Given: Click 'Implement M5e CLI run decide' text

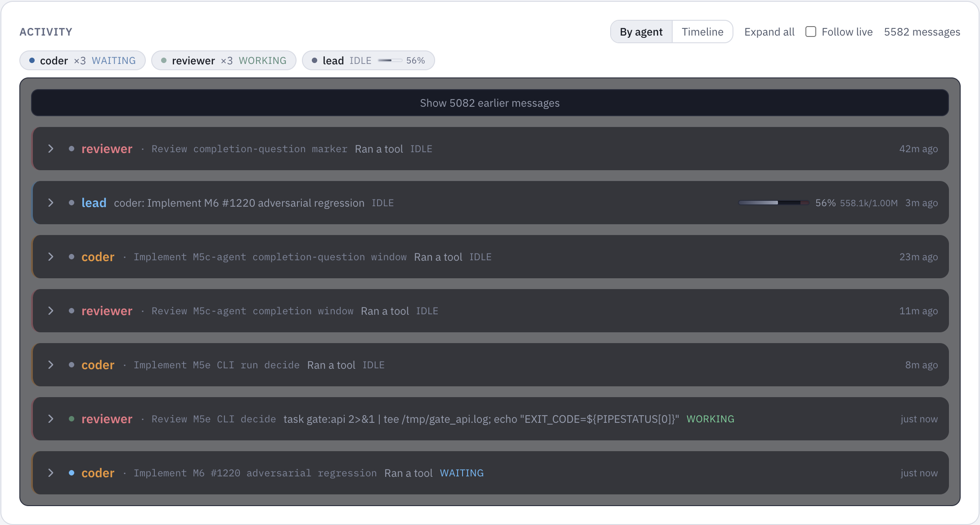Looking at the screenshot, I should (216, 365).
